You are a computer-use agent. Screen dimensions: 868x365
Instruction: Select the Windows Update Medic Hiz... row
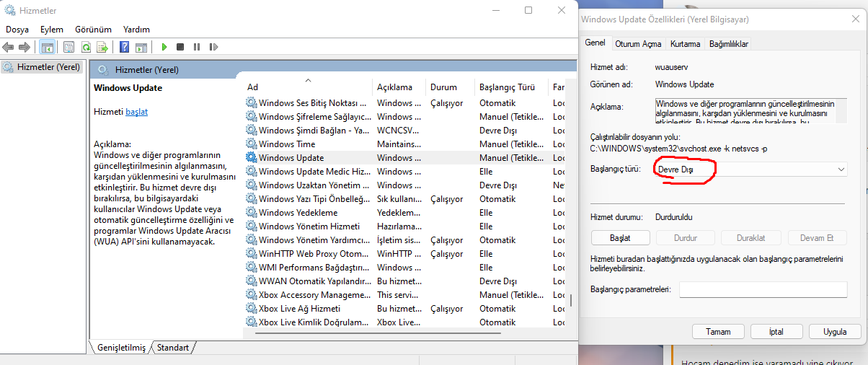tap(404, 171)
